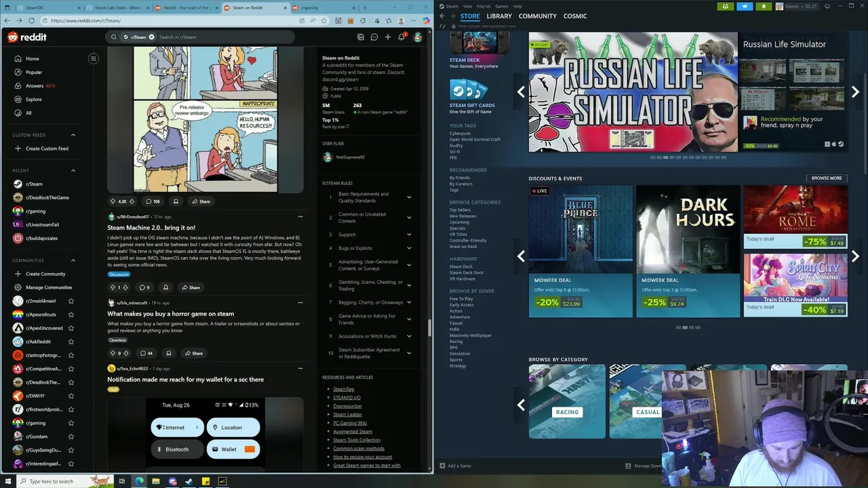This screenshot has height=488, width=868.
Task: Toggle the Reddit sidebar collapse button
Action: pos(94,58)
